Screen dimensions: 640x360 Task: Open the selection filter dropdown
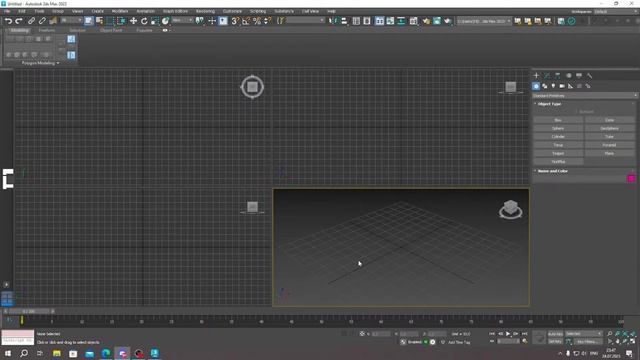tap(71, 20)
